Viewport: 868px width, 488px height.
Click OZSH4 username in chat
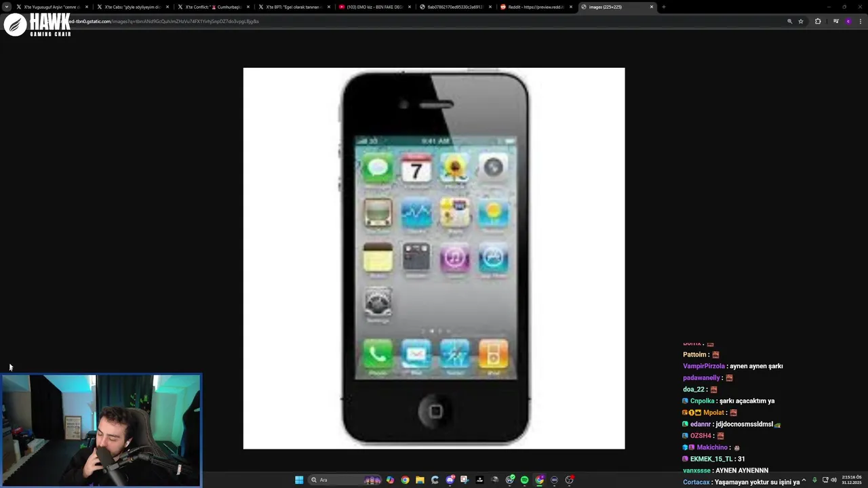[x=701, y=435]
